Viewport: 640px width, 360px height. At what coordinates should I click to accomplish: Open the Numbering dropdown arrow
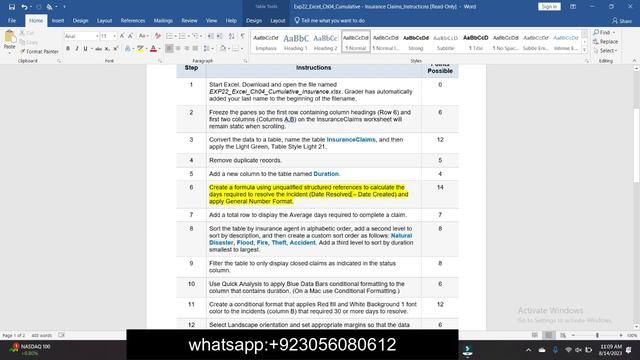tap(189, 36)
